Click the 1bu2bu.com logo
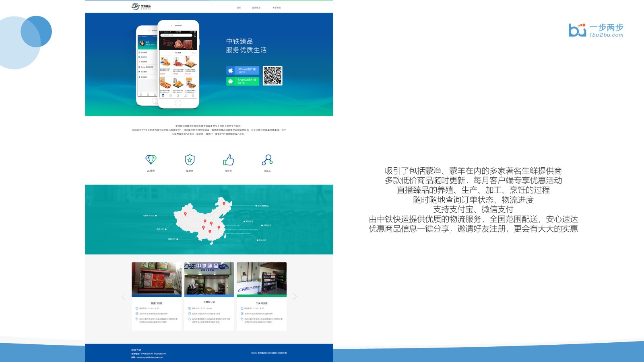Viewport: 644px width, 362px height. click(596, 30)
